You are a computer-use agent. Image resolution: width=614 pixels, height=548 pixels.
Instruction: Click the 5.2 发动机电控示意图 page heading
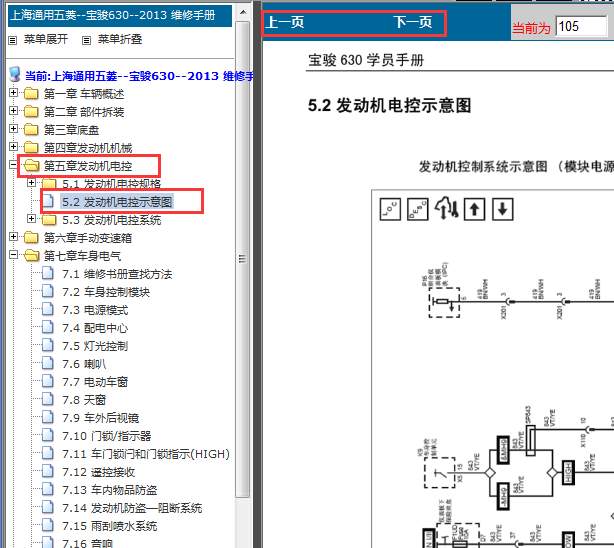click(x=390, y=105)
